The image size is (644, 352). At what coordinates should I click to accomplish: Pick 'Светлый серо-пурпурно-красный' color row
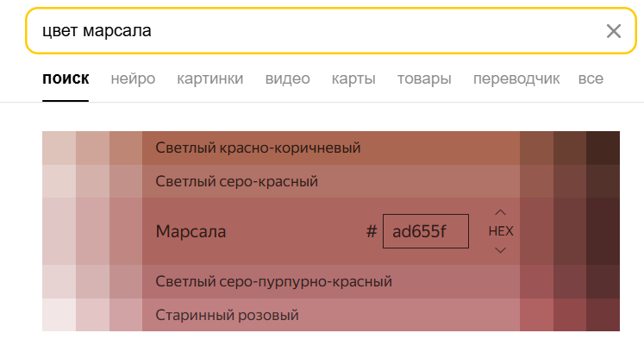[330, 281]
